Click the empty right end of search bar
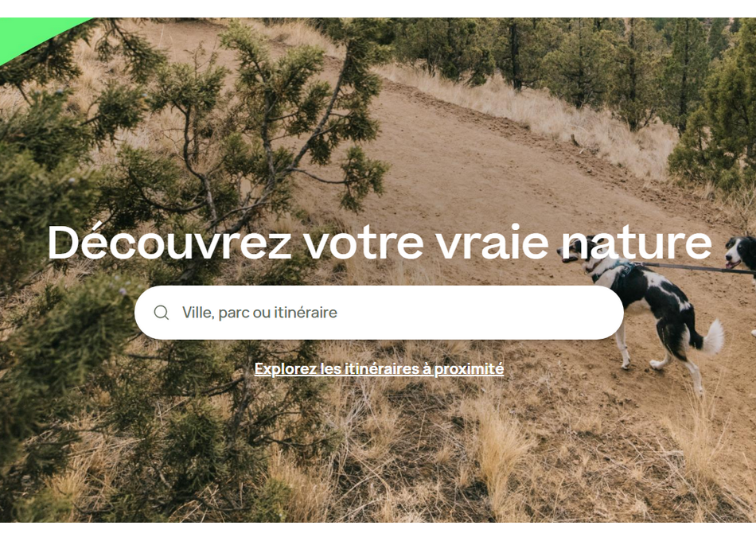This screenshot has height=541, width=756. [x=555, y=313]
